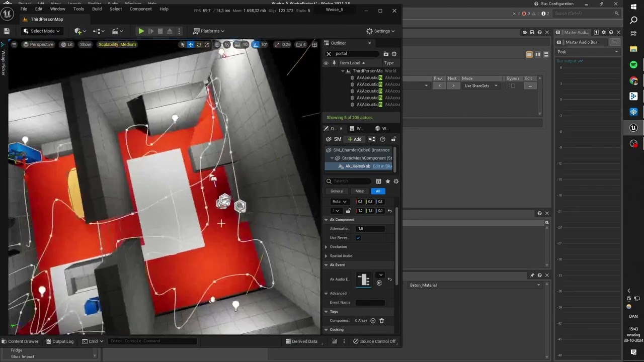Open the Build menu

(x=97, y=9)
